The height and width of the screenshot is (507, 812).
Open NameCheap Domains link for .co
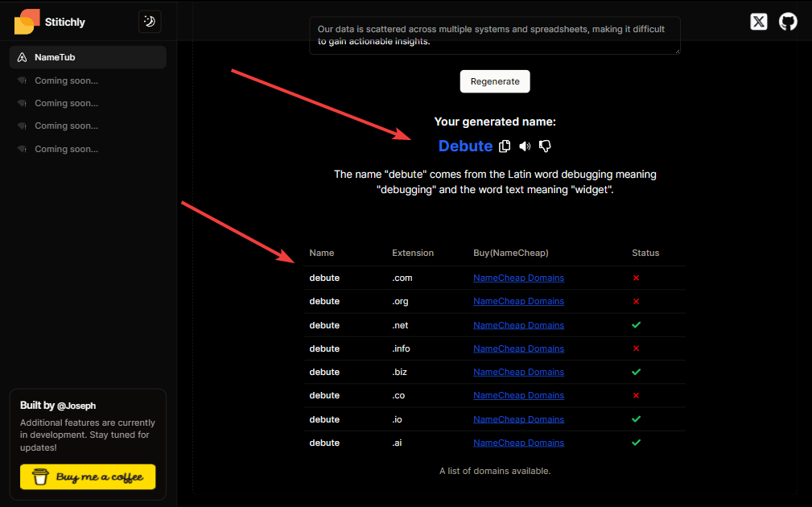coord(518,395)
